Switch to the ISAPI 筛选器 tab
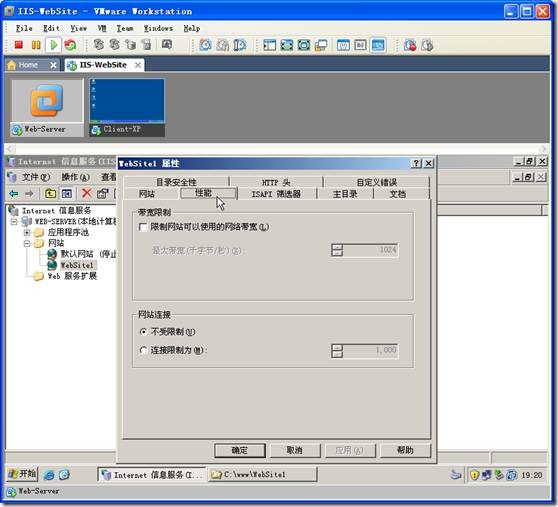558x507 pixels. [276, 194]
